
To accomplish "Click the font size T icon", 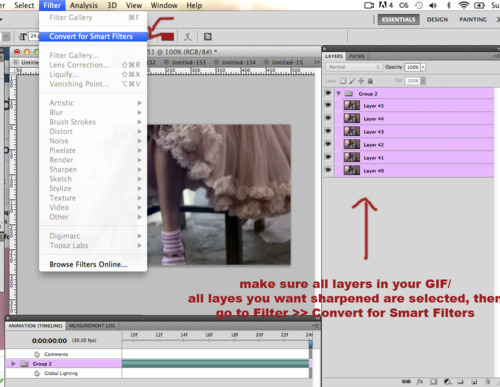I will [x=23, y=36].
